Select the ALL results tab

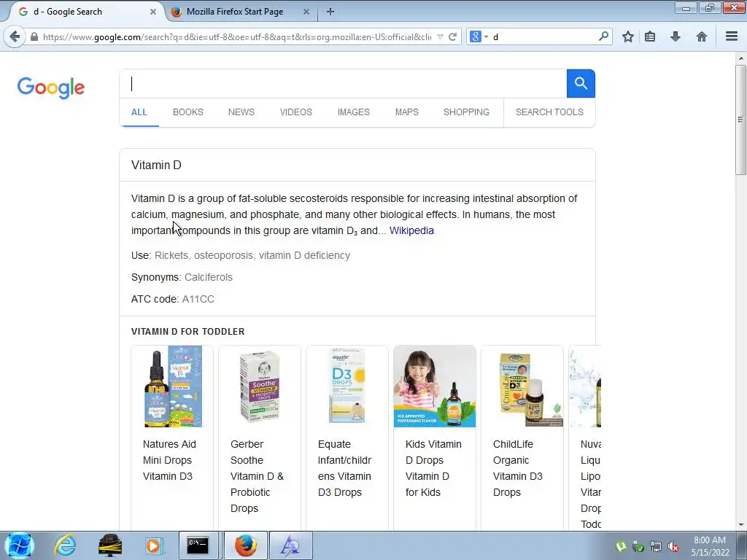pyautogui.click(x=139, y=112)
